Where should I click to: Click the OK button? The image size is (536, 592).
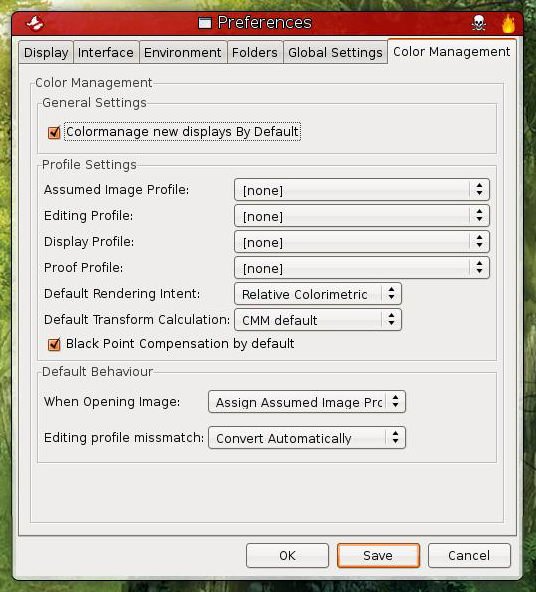(287, 555)
